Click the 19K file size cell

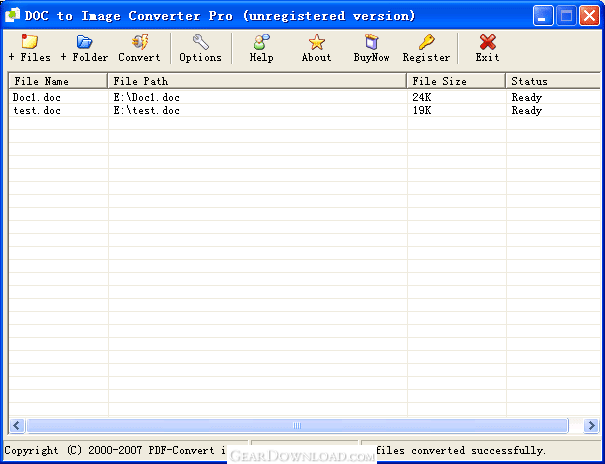(421, 110)
